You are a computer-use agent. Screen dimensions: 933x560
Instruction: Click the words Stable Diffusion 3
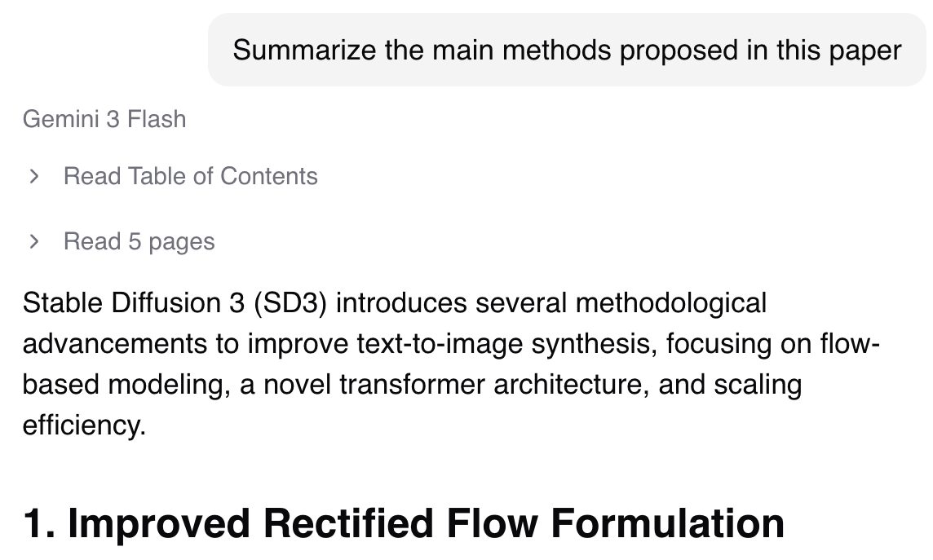coord(133,303)
